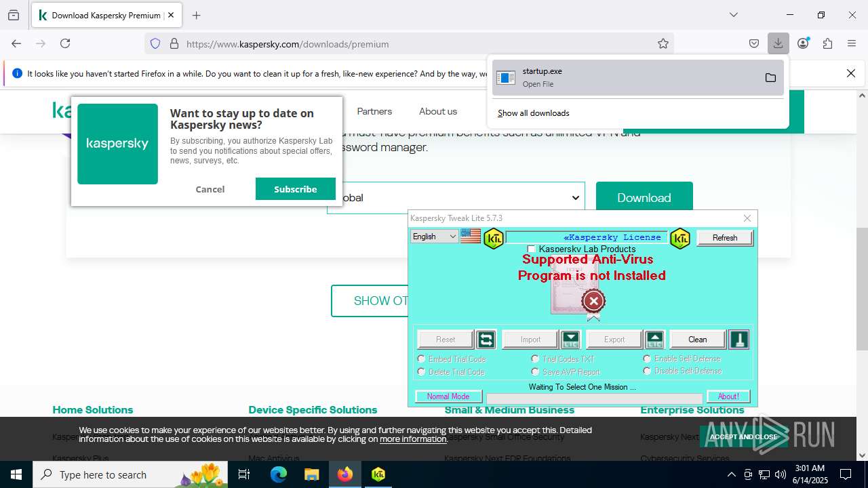Image resolution: width=868 pixels, height=488 pixels.
Task: Click the Normal Mode button
Action: tap(448, 396)
